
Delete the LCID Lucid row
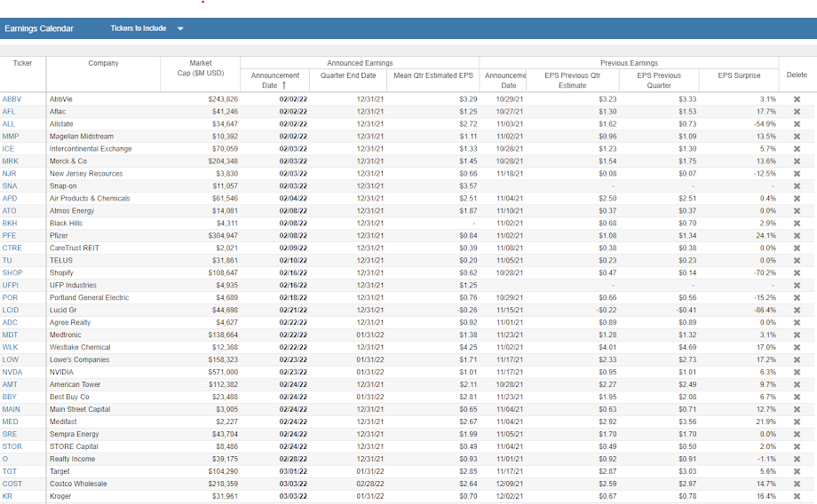coord(797,311)
